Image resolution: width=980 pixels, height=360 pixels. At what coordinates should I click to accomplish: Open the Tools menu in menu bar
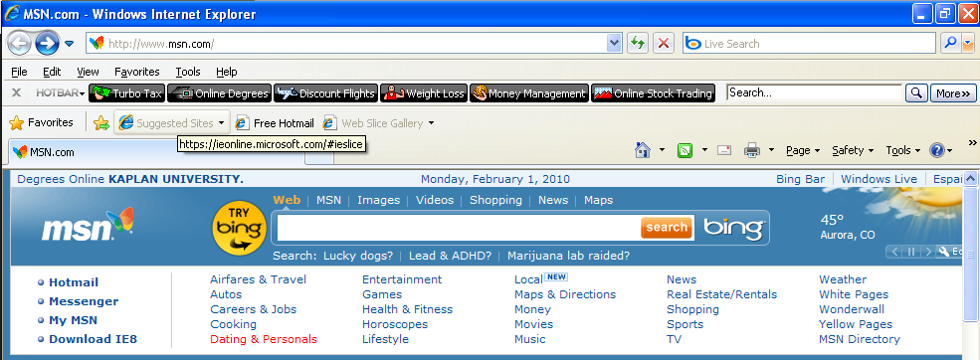click(x=188, y=72)
